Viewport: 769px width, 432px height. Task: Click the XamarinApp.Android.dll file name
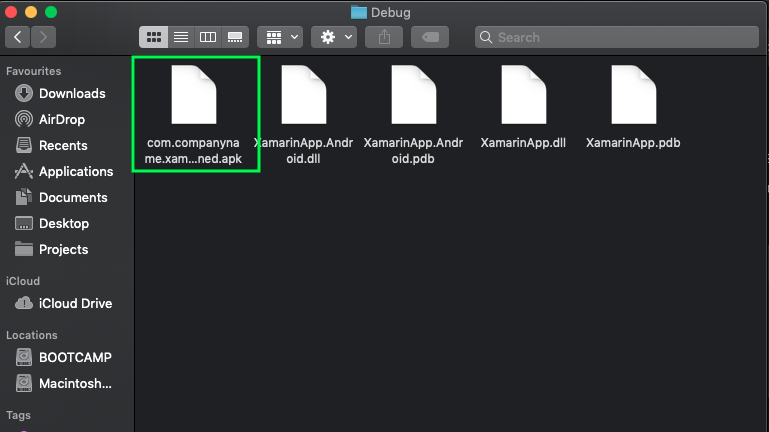(x=304, y=151)
